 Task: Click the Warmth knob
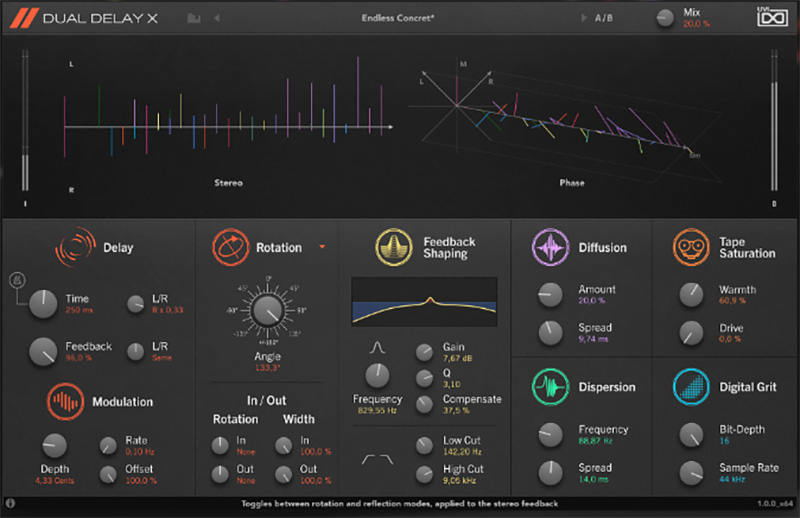tap(691, 294)
